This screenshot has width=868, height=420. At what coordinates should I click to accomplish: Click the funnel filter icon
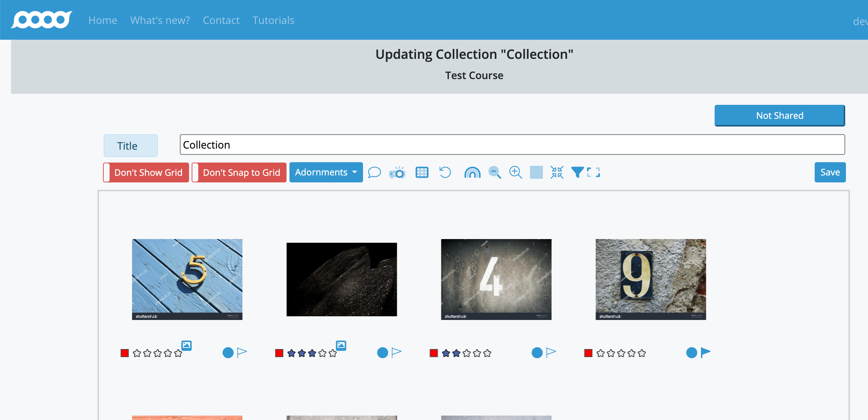click(577, 172)
